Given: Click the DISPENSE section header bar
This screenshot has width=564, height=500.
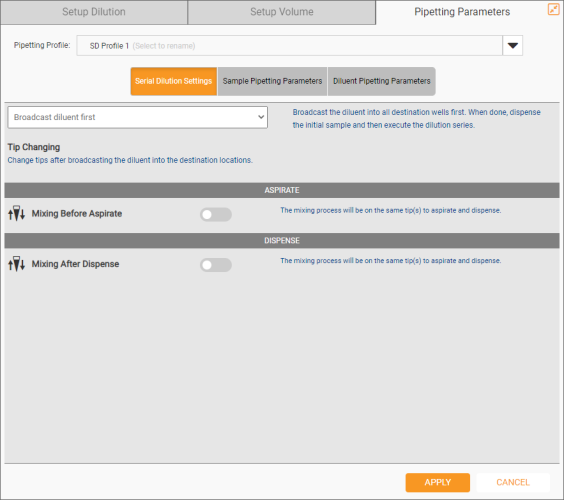Looking at the screenshot, I should point(282,241).
